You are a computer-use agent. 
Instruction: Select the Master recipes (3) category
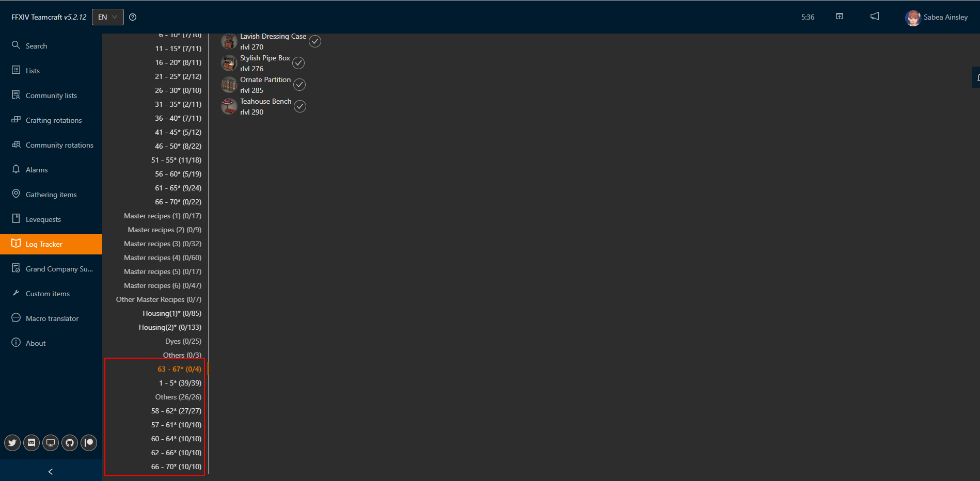click(162, 243)
